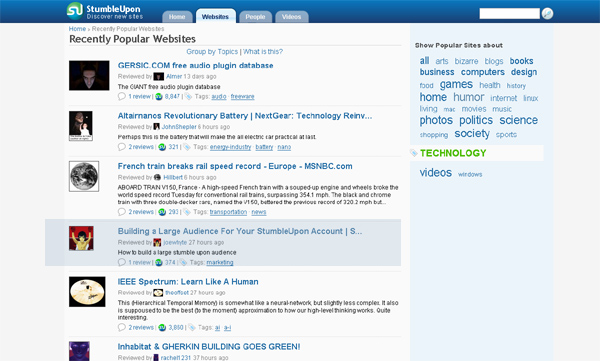Click the TECHNOLOGY selected topic
The height and width of the screenshot is (361, 600).
click(x=453, y=153)
